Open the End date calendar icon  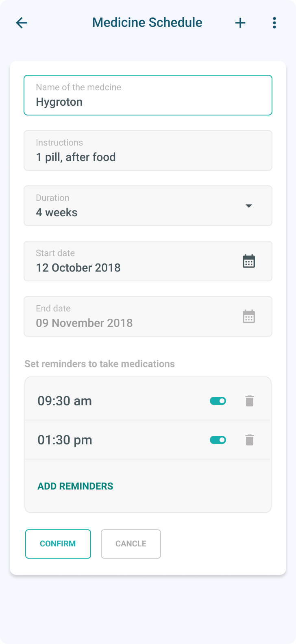249,316
